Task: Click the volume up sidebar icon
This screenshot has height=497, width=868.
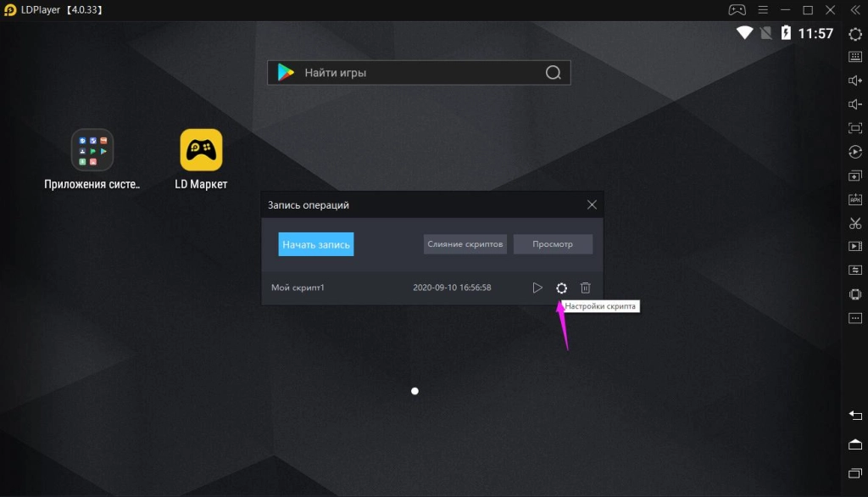Action: tap(855, 81)
